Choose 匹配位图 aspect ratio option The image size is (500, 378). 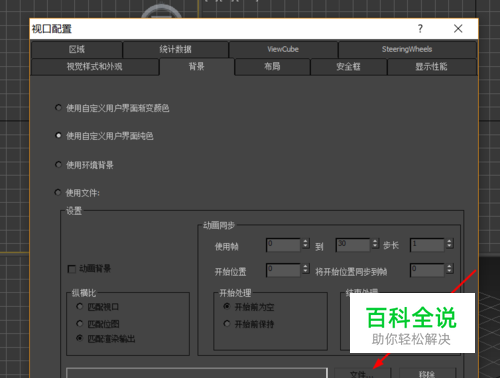pyautogui.click(x=80, y=323)
